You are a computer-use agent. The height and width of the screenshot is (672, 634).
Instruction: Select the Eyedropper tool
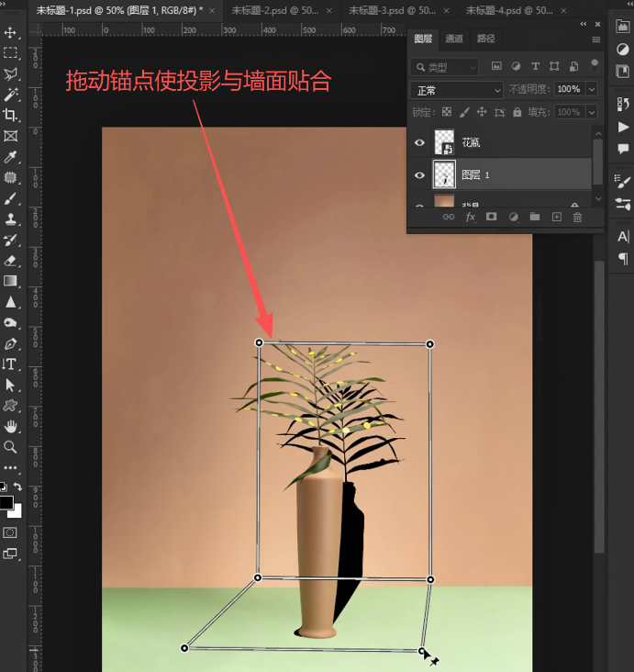[x=10, y=157]
